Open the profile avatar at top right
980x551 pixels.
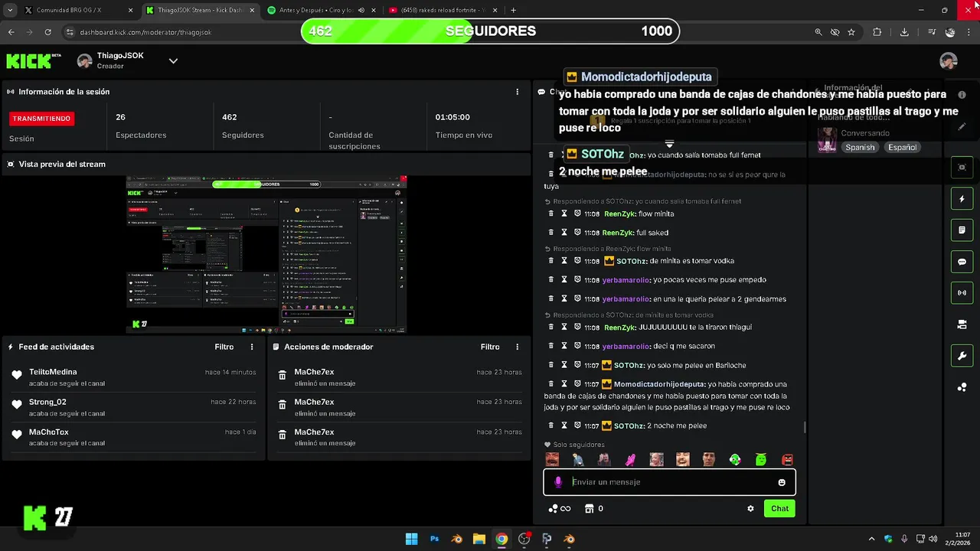(949, 61)
